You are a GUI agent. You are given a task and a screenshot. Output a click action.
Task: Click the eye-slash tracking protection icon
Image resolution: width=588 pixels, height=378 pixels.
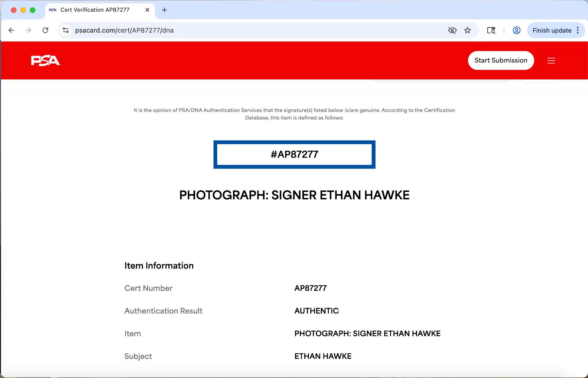(452, 30)
